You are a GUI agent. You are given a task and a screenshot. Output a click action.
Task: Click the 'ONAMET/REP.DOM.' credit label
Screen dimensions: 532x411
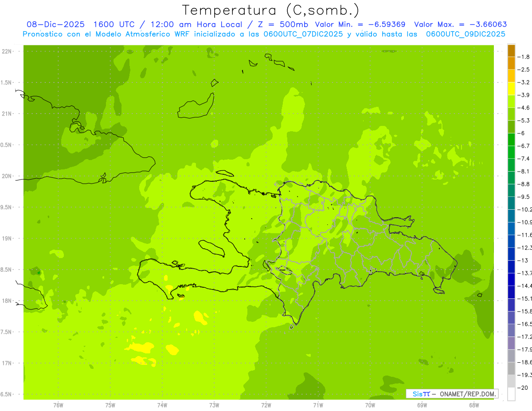tap(467, 394)
